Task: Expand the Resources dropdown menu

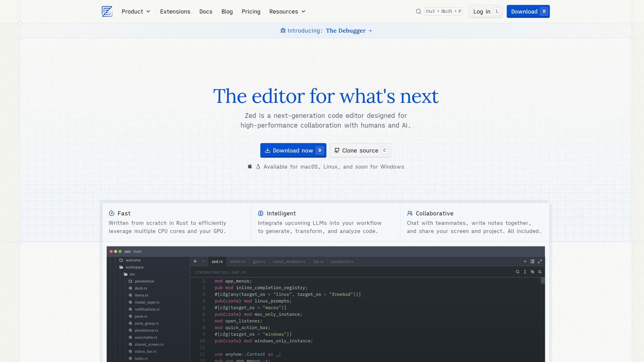Action: click(287, 11)
